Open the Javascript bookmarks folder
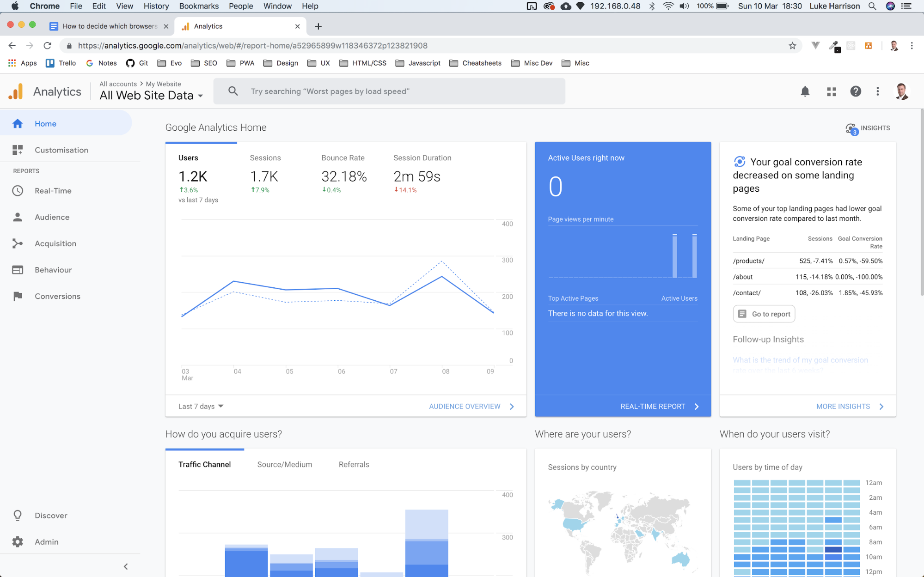 point(418,63)
